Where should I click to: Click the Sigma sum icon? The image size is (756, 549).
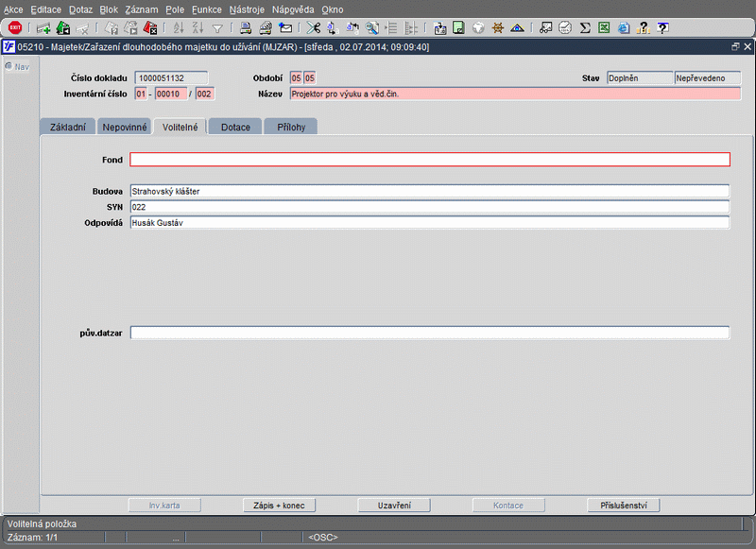[x=585, y=28]
